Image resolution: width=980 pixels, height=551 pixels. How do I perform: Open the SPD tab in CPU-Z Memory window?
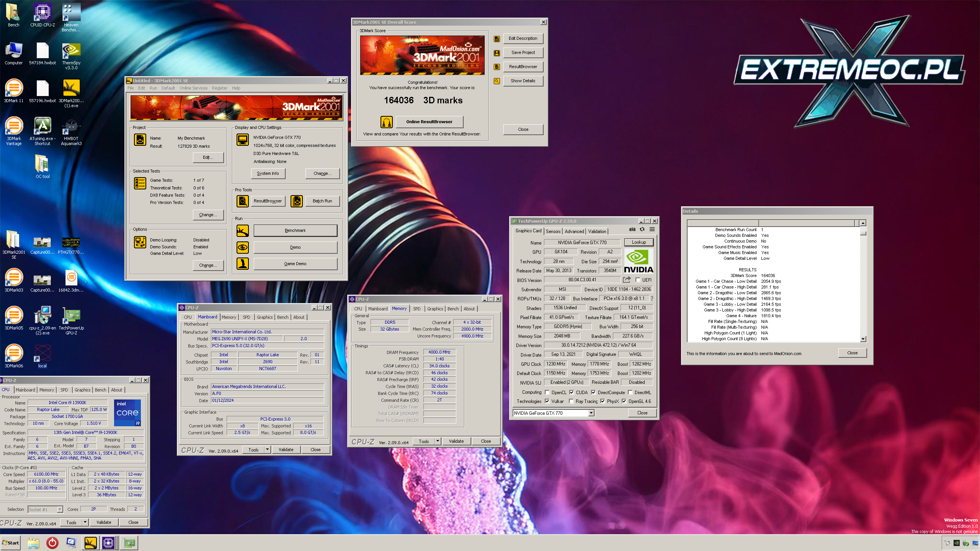coord(416,308)
